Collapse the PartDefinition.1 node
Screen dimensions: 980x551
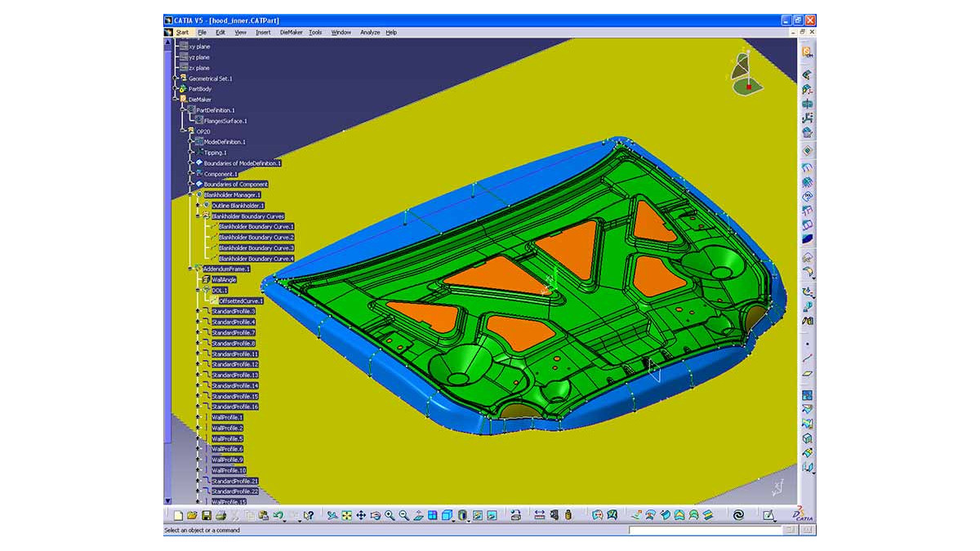[182, 110]
